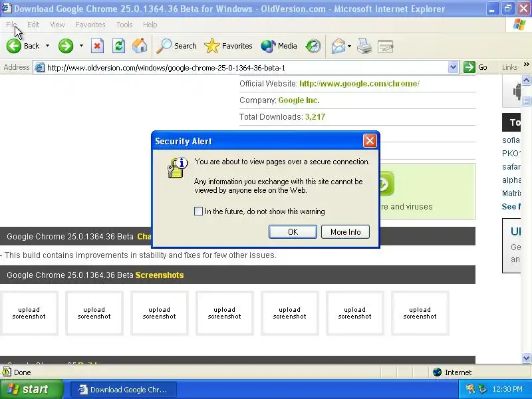Click the Back arrow icon
The height and width of the screenshot is (399, 532).
(x=14, y=46)
